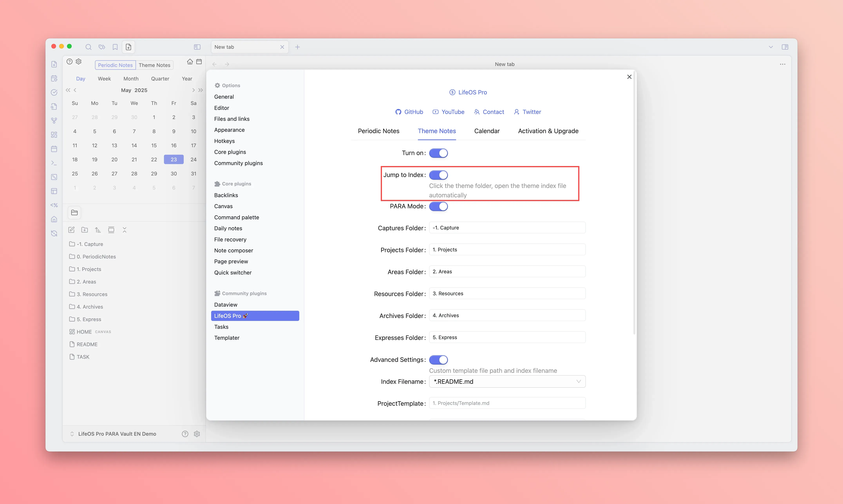Create new folder via folder-plus icon

[x=85, y=230]
